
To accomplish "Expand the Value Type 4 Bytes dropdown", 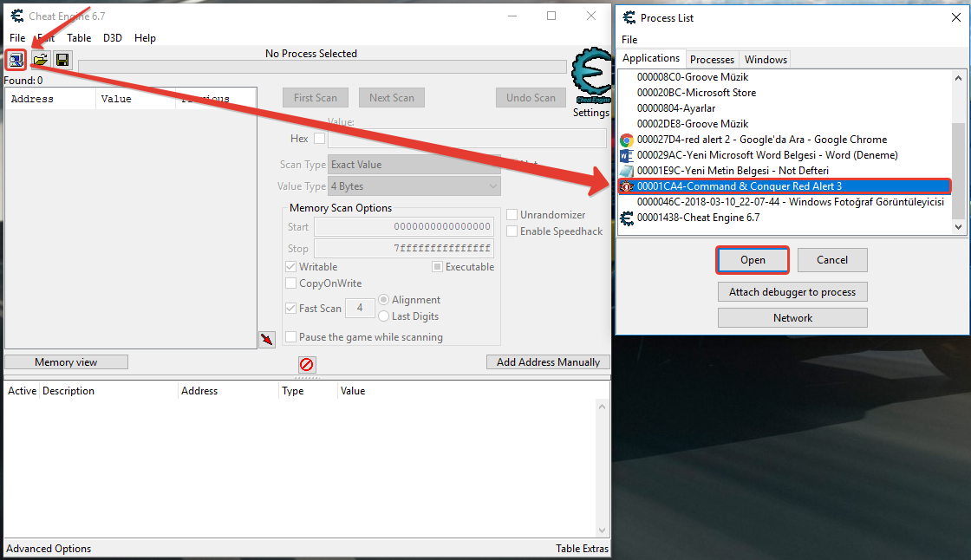I will click(x=414, y=186).
